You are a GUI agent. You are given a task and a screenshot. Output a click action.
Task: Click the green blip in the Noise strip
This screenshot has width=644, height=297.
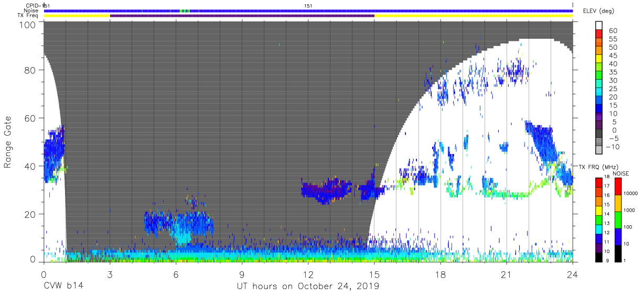[184, 10]
